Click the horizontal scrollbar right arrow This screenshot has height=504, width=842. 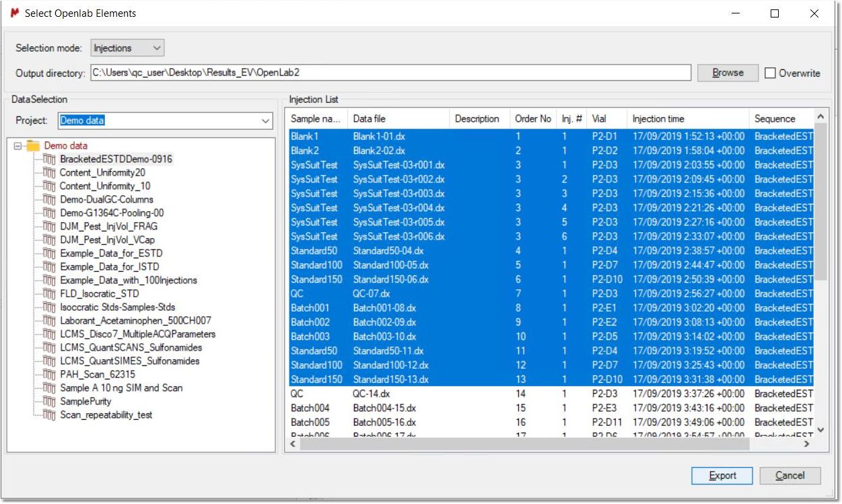click(x=808, y=445)
